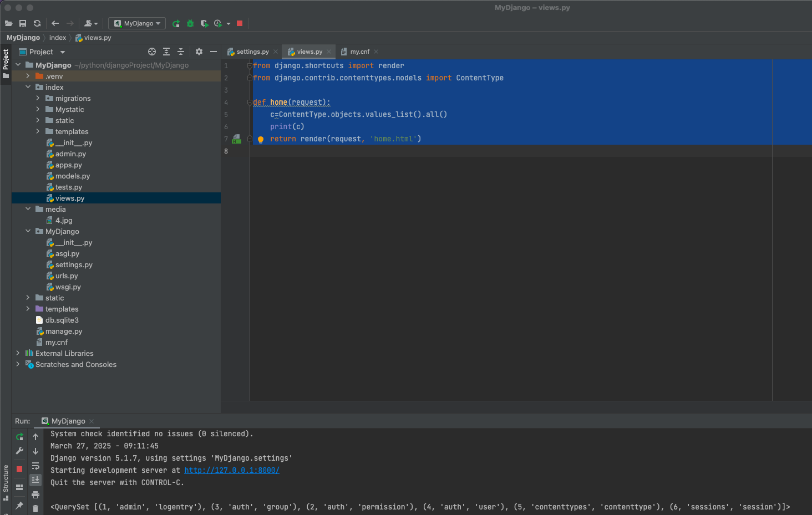
Task: Select the MyDjango breadcrumb
Action: click(x=23, y=38)
